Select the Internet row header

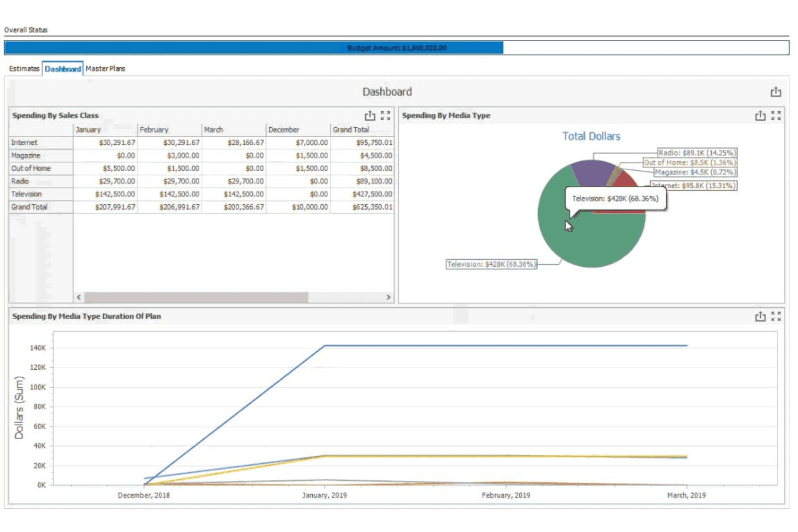[41, 143]
